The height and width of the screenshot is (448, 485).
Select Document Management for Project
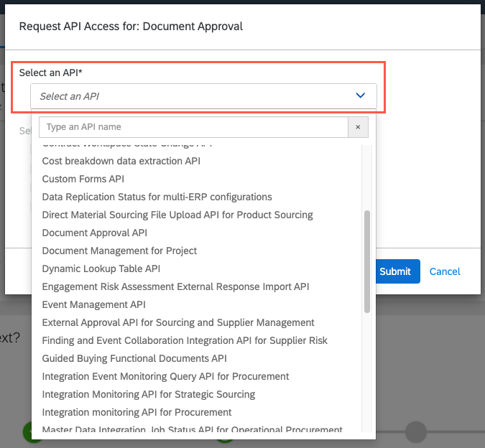click(x=119, y=251)
